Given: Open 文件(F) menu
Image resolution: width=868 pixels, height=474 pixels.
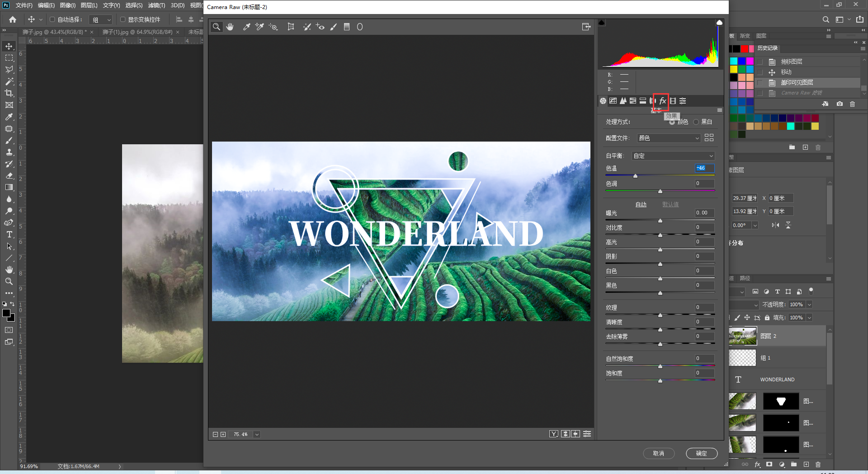Looking at the screenshot, I should point(24,5).
